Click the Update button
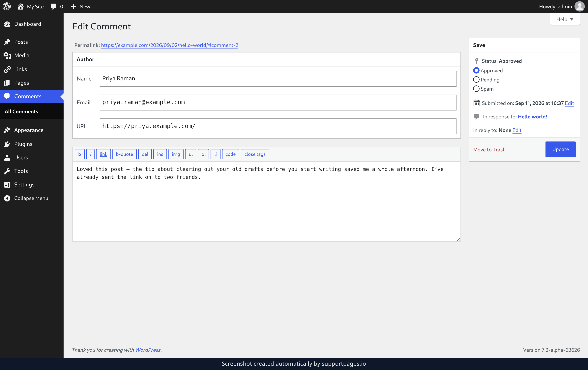Screen dimensions: 588x370 pyautogui.click(x=560, y=149)
